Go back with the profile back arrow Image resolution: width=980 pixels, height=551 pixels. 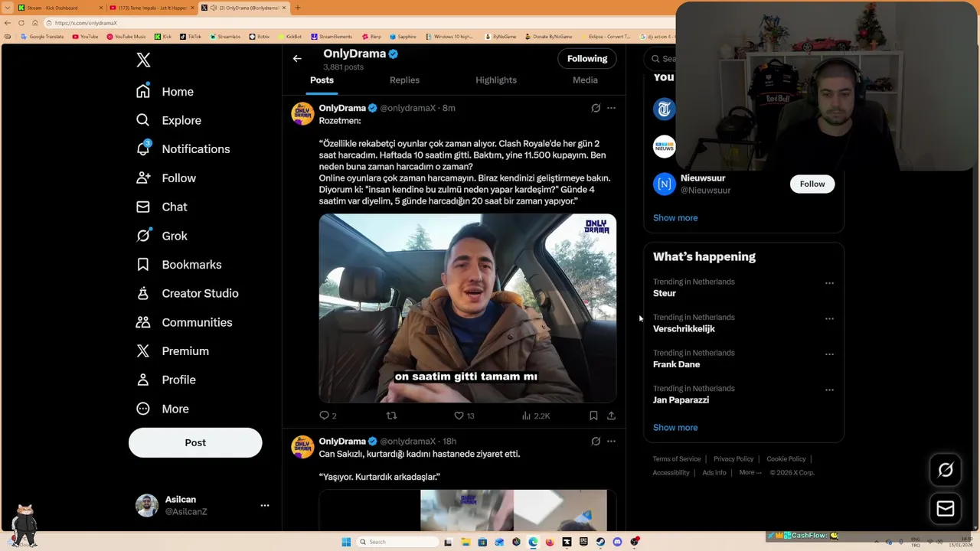[297, 59]
